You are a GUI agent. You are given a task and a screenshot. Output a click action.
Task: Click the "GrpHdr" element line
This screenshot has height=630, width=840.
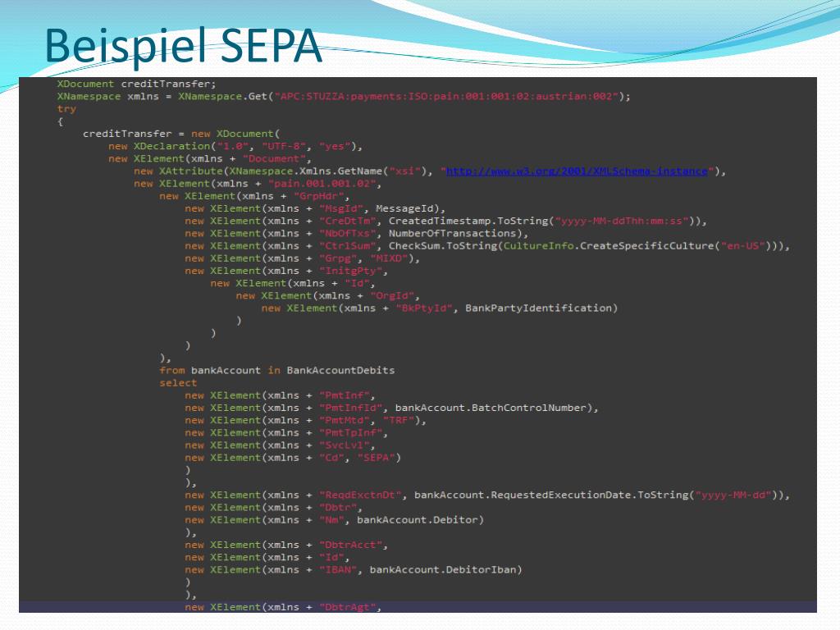pyautogui.click(x=254, y=196)
